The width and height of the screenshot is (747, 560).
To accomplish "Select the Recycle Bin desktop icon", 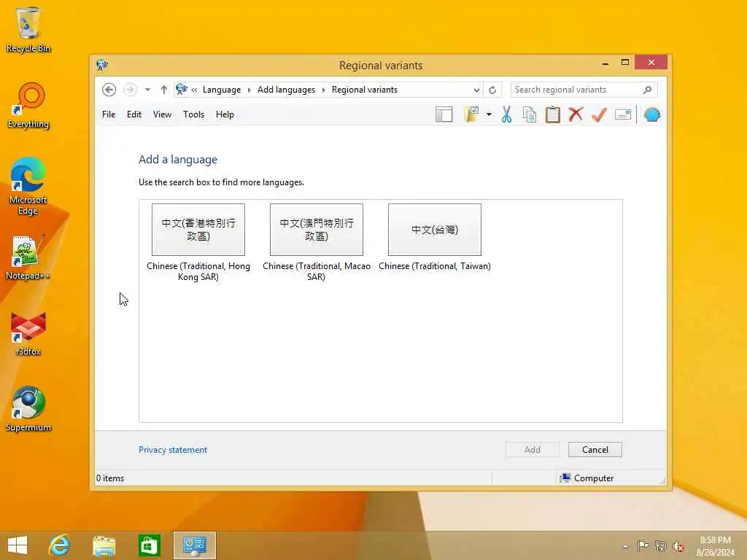I will coord(28,29).
